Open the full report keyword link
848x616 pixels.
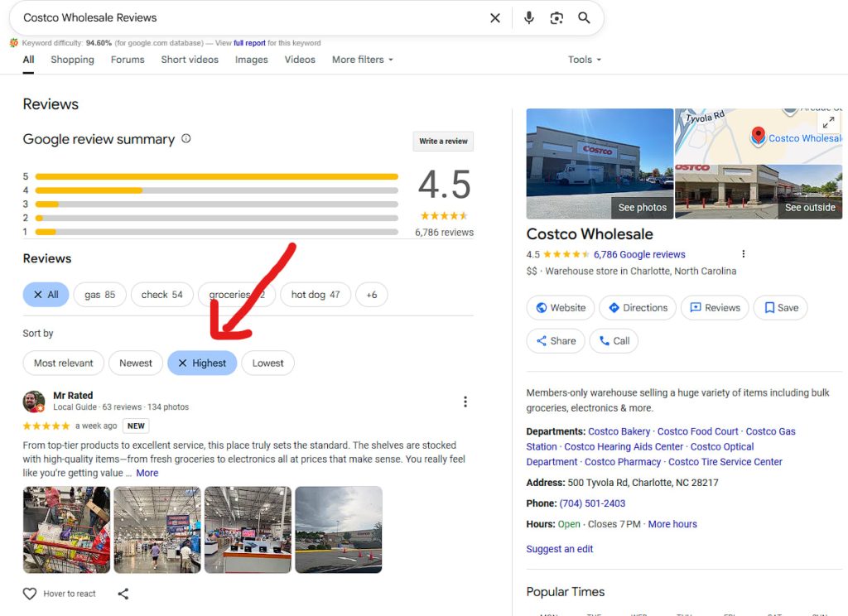tap(249, 43)
